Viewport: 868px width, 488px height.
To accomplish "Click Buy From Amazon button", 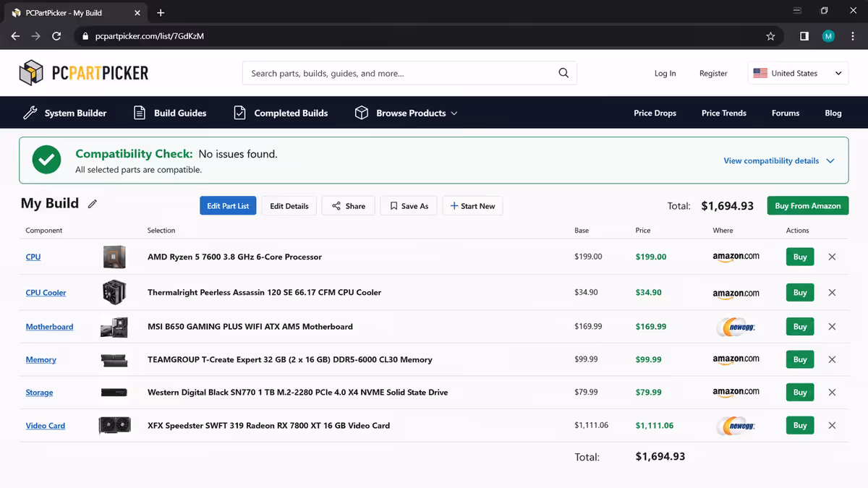I will click(808, 206).
